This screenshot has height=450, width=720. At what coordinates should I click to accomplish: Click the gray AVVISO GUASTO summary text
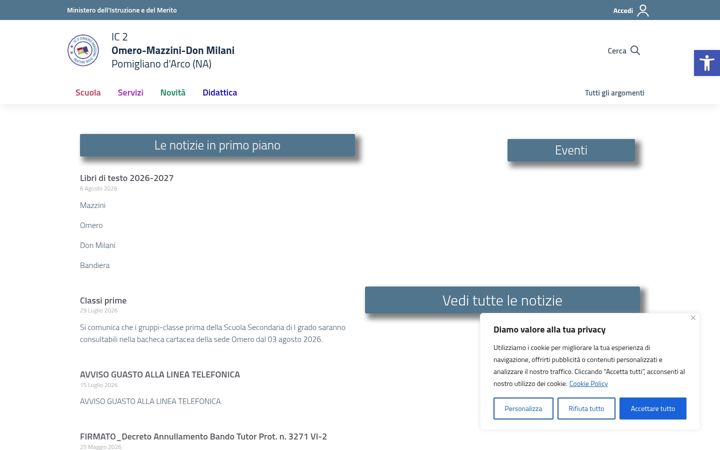[150, 401]
